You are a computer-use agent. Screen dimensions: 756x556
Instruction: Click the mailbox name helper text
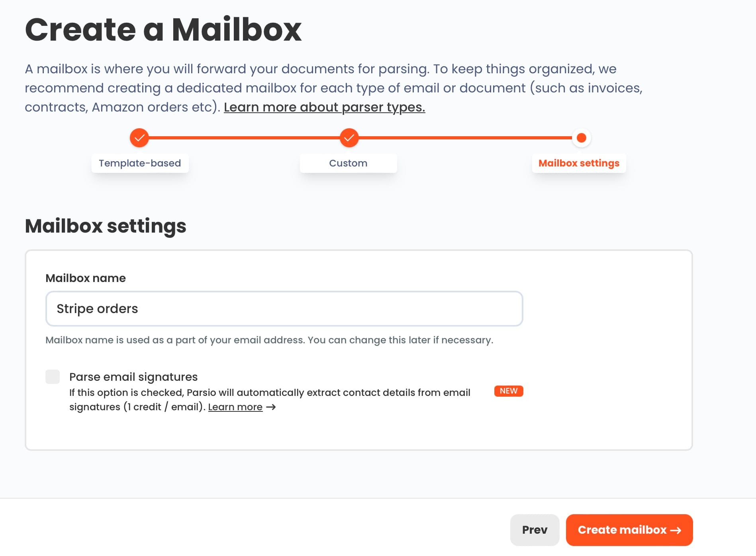269,340
